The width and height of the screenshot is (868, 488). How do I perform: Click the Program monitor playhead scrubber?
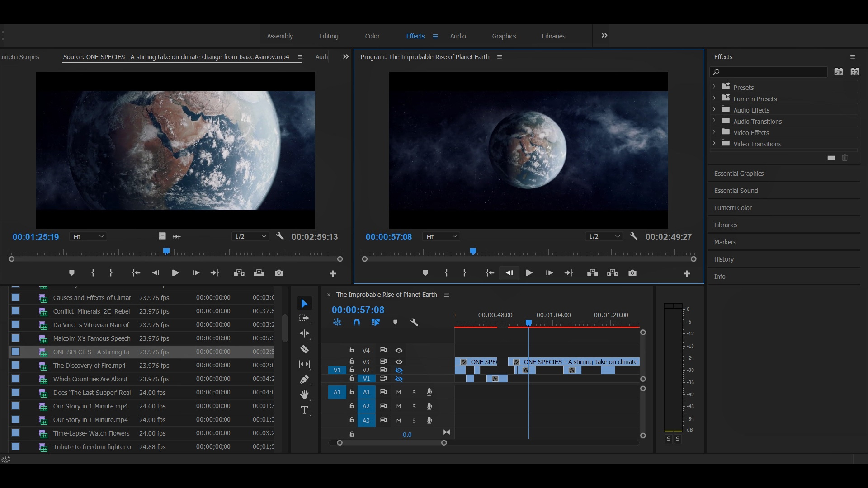click(x=473, y=251)
